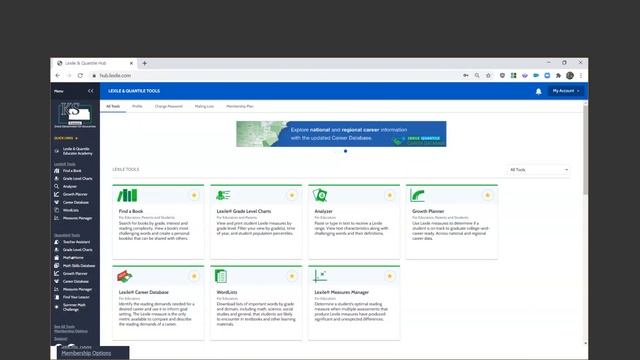Select the Lexile & Quantile Hub browser tab
640x360 pixels.
[x=95, y=63]
